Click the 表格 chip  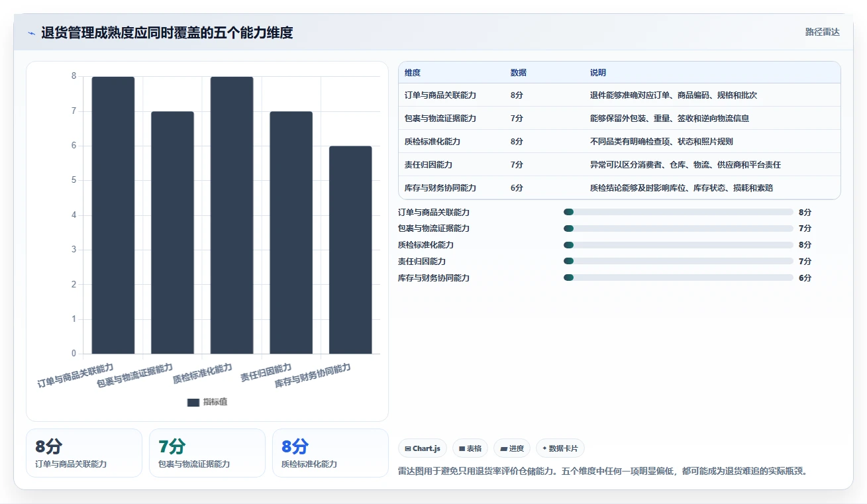[x=470, y=448]
